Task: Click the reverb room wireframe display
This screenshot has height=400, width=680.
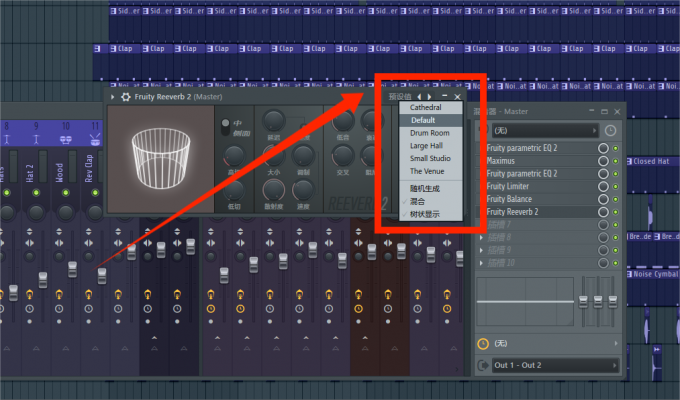Action: click(161, 159)
